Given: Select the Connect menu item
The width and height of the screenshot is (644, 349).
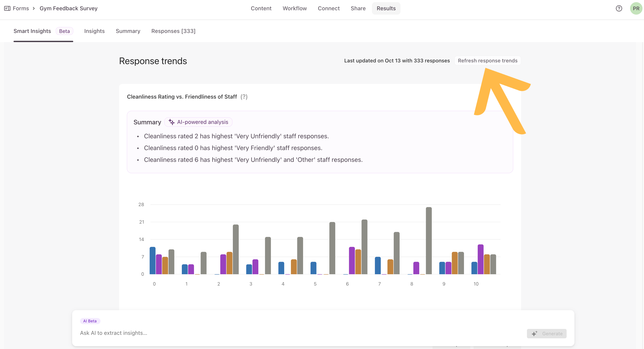Looking at the screenshot, I should point(329,9).
